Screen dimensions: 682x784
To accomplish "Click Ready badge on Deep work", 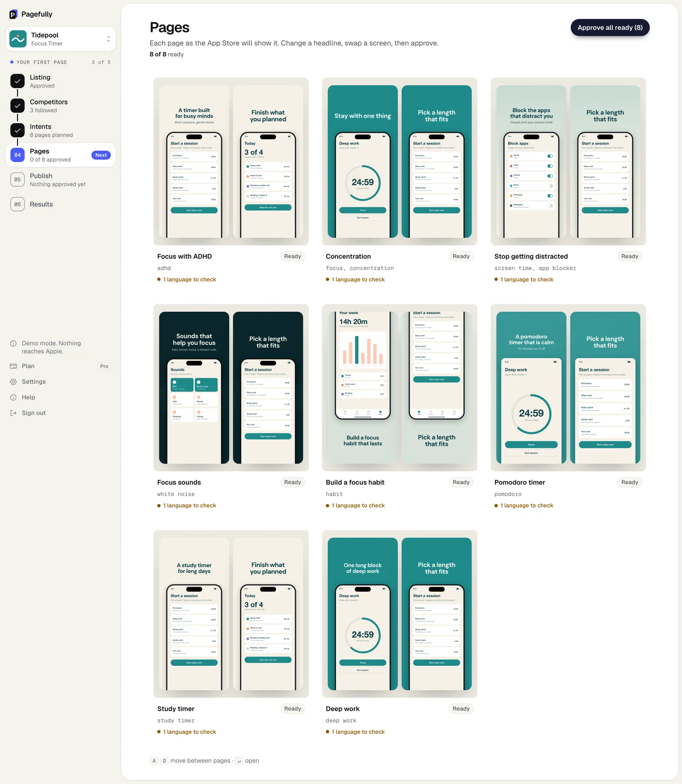I will [x=461, y=709].
